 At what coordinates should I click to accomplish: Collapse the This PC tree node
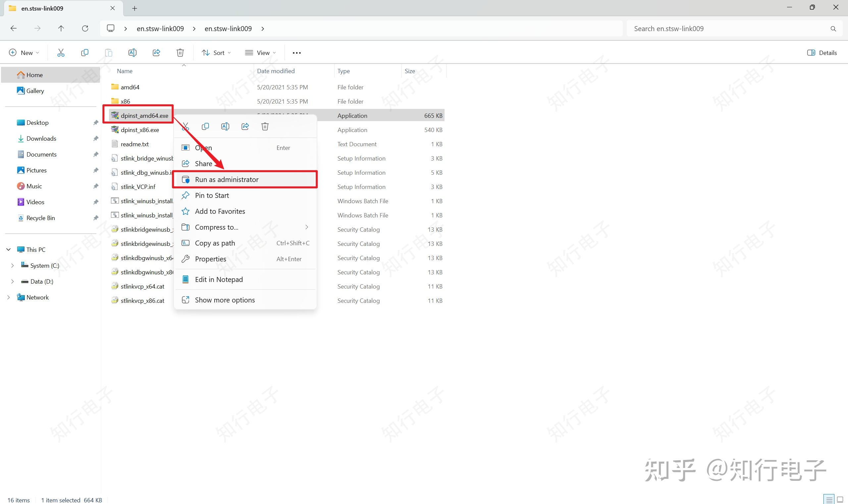(x=9, y=250)
